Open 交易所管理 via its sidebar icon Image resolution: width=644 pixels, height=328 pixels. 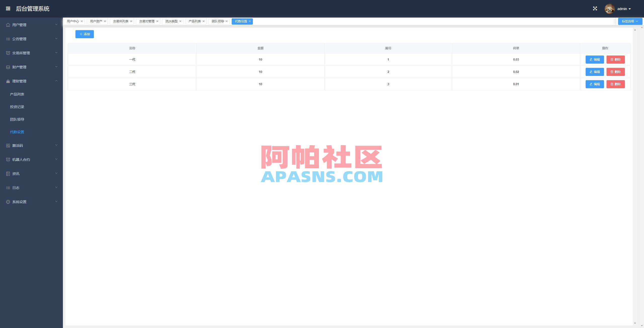[7, 53]
